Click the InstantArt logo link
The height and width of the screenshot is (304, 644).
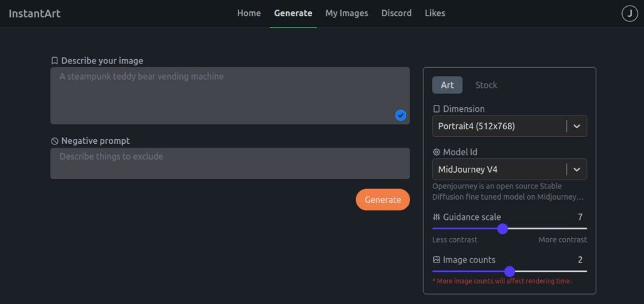(35, 14)
